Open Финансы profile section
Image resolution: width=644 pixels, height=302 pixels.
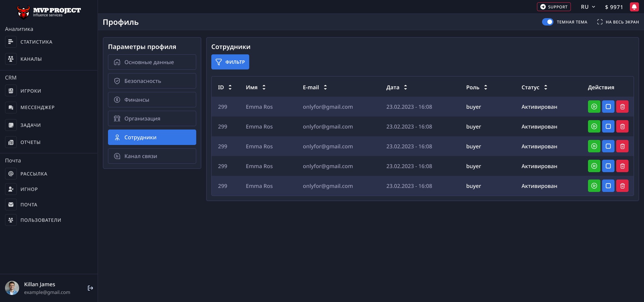pyautogui.click(x=152, y=100)
